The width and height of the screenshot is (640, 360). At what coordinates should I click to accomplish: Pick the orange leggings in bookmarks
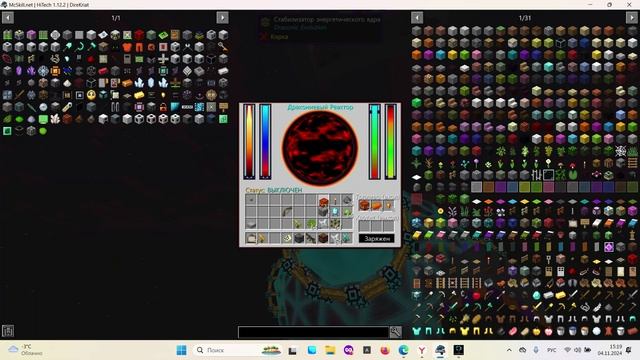139,47
